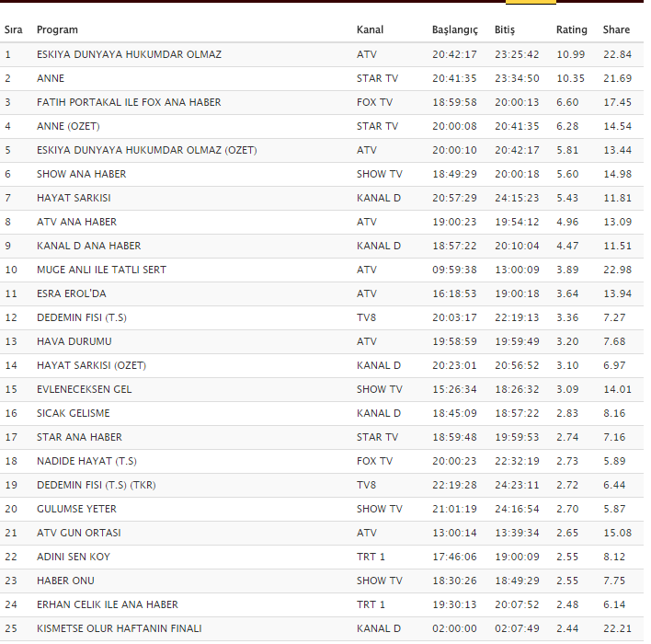Click rating value 2.48
This screenshot has width=651, height=644.
[x=567, y=604]
